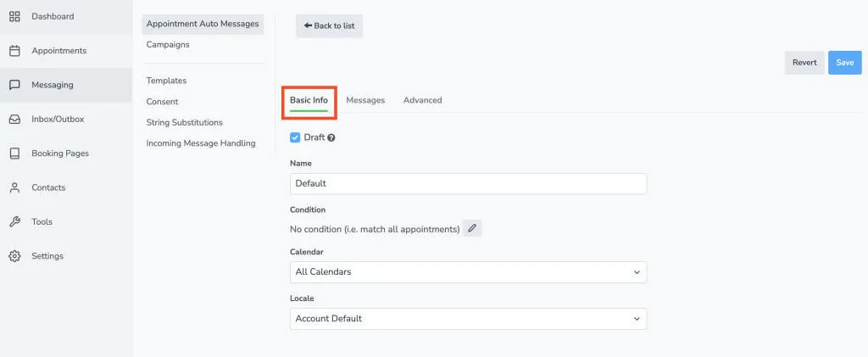Click the Inbox/Outbox tray icon

click(14, 120)
